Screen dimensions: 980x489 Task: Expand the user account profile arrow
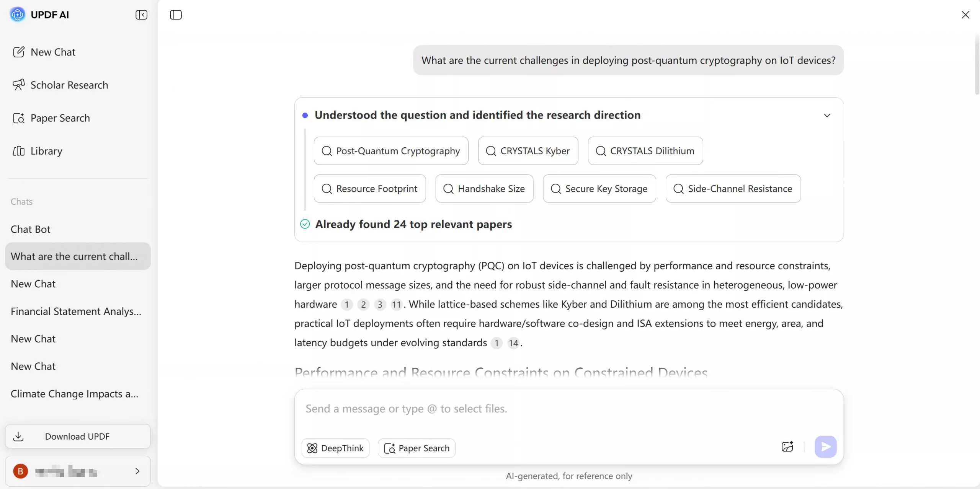(137, 471)
